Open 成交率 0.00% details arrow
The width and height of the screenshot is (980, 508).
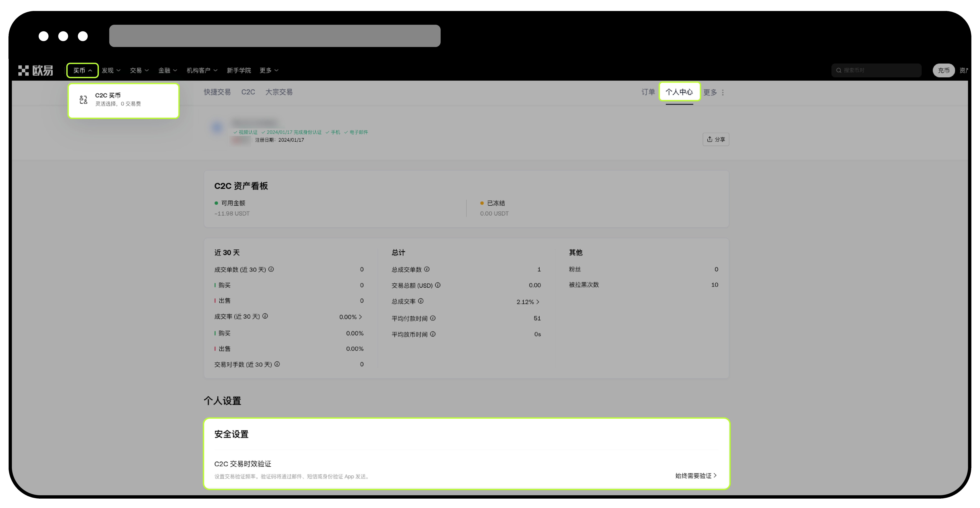pos(360,317)
